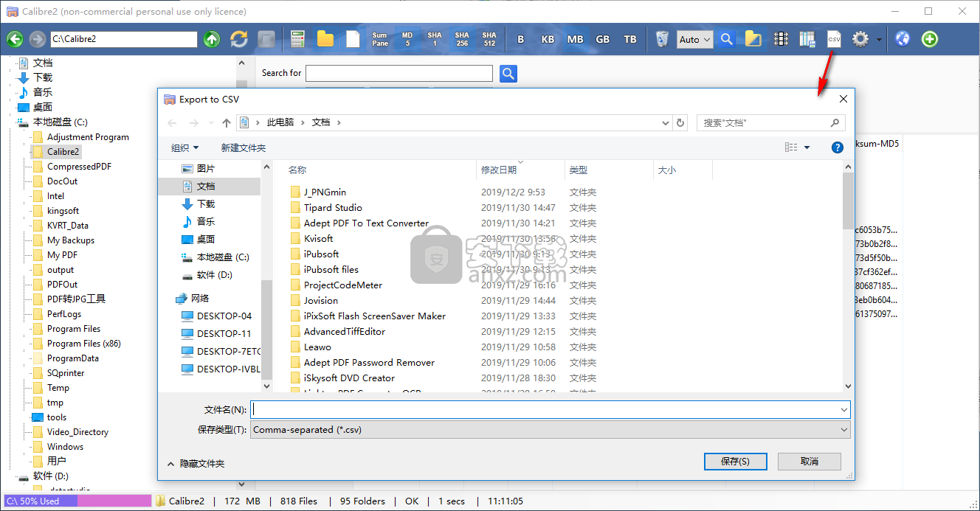This screenshot has height=511, width=980.
Task: Select the SHA 512 checksum button
Action: (x=489, y=39)
